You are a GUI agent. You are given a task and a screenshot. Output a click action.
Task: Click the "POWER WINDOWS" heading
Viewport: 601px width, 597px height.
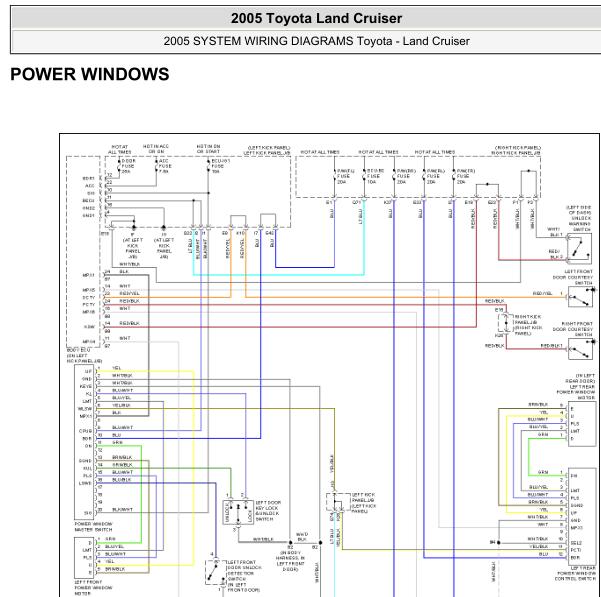tap(90, 74)
